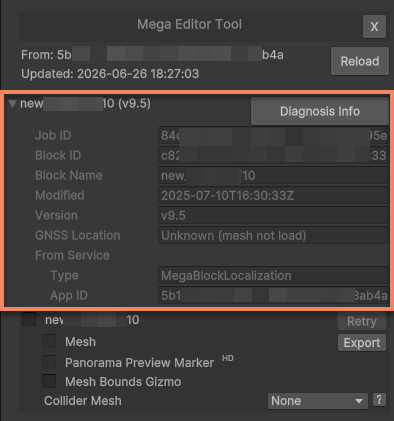The image size is (394, 421).
Task: Enable Panorama Preview Marker checkbox
Action: (x=49, y=362)
